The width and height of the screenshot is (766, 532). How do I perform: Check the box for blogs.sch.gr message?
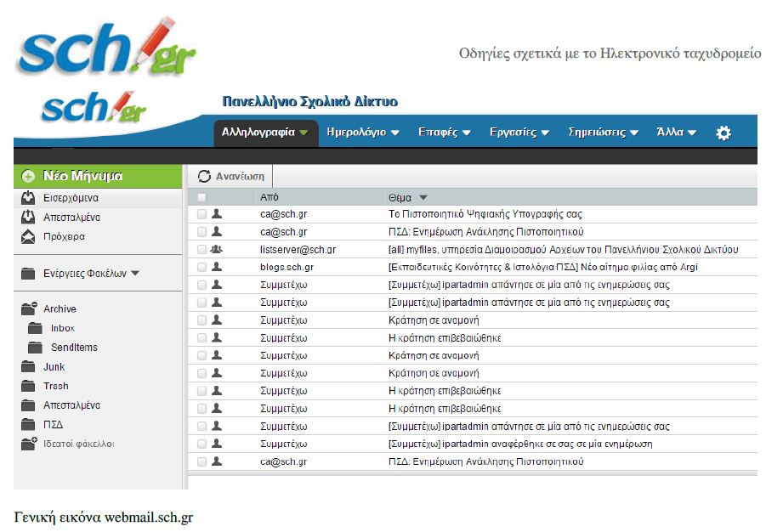[201, 267]
